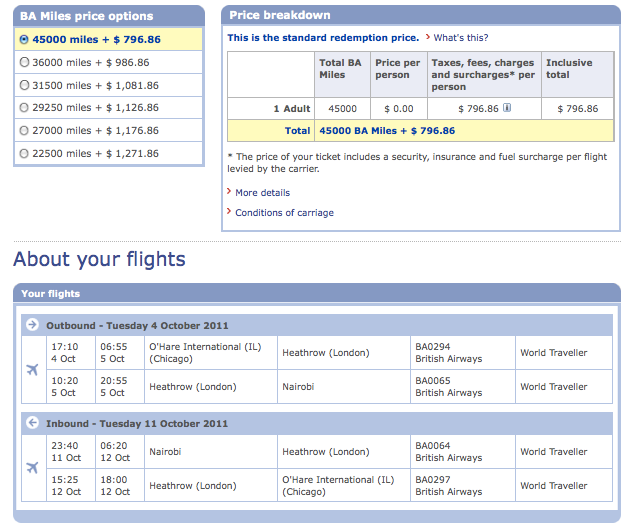Click flight number BA0294 in outbound table
Viewport: 638px width, 528px height.
433,347
